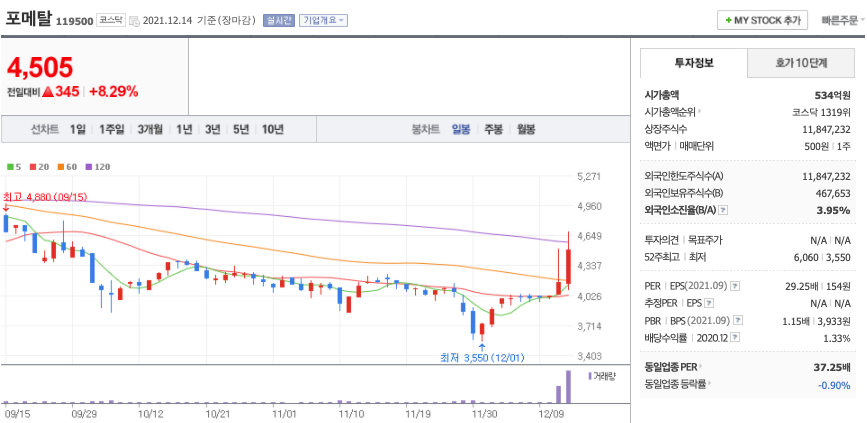Click the 선차트 label
Viewport: 867px width, 423px height.
click(44, 130)
